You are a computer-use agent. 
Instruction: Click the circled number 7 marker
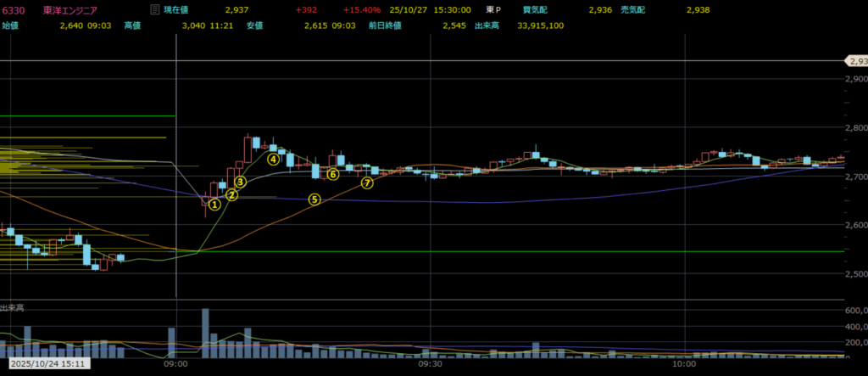(367, 182)
